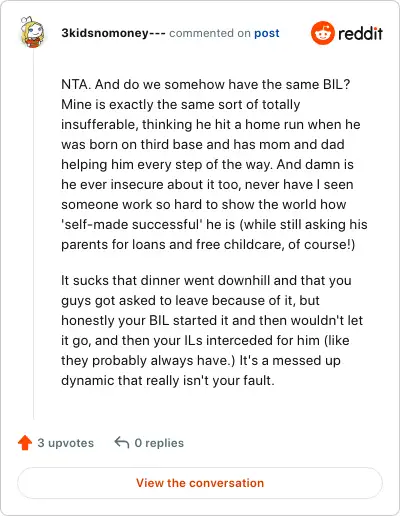The image size is (400, 516).
Task: Click the vertical comment thread line
Action: point(33,233)
